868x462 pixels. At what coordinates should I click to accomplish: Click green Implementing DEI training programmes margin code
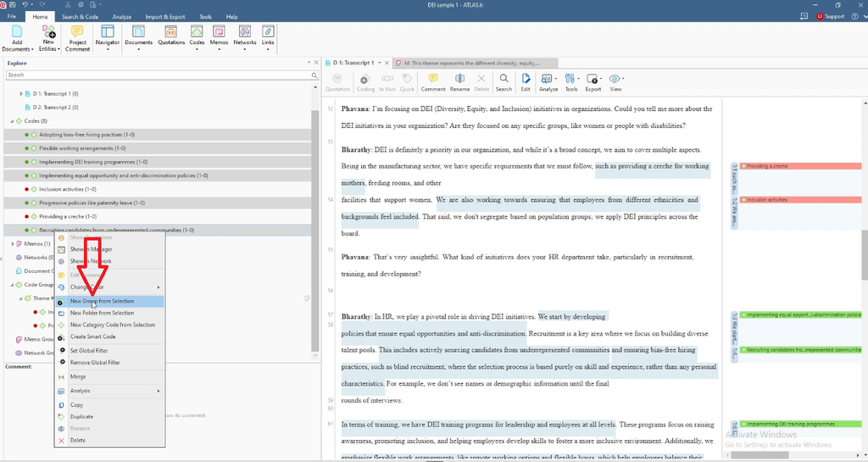pyautogui.click(x=800, y=424)
